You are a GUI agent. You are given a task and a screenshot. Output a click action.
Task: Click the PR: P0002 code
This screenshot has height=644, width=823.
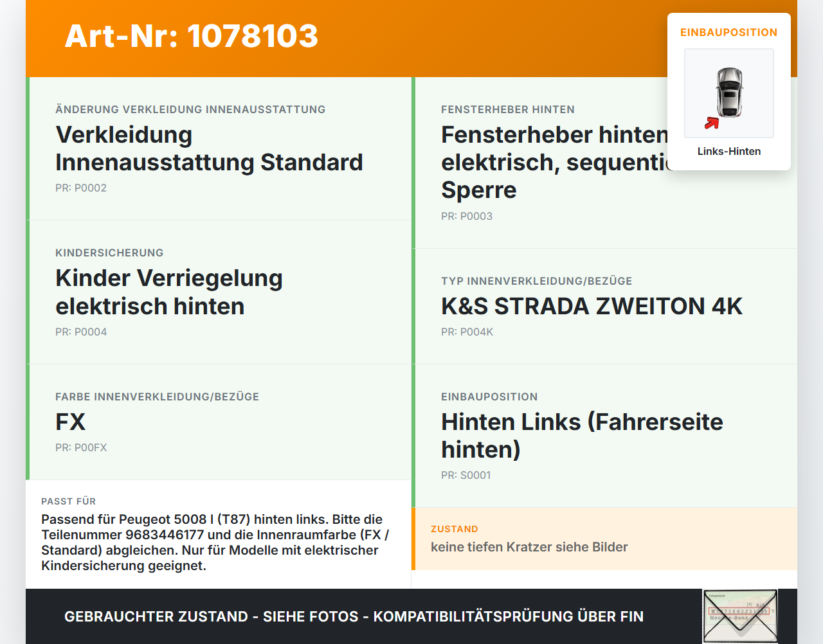[x=81, y=188]
